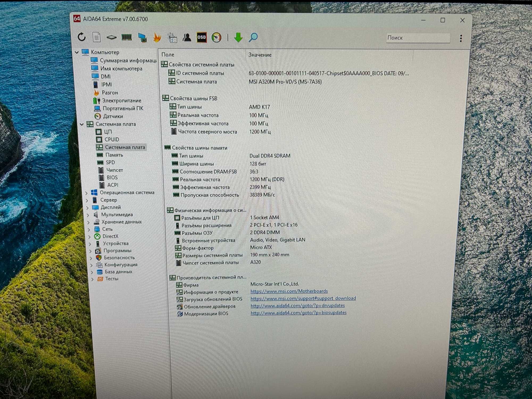This screenshot has height=399, width=532.
Task: Expand the Безопасность tree node
Action: [91, 258]
